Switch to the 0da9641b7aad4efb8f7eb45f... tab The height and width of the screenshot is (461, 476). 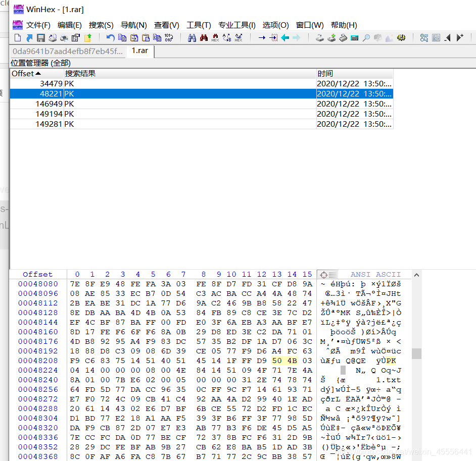tap(68, 52)
